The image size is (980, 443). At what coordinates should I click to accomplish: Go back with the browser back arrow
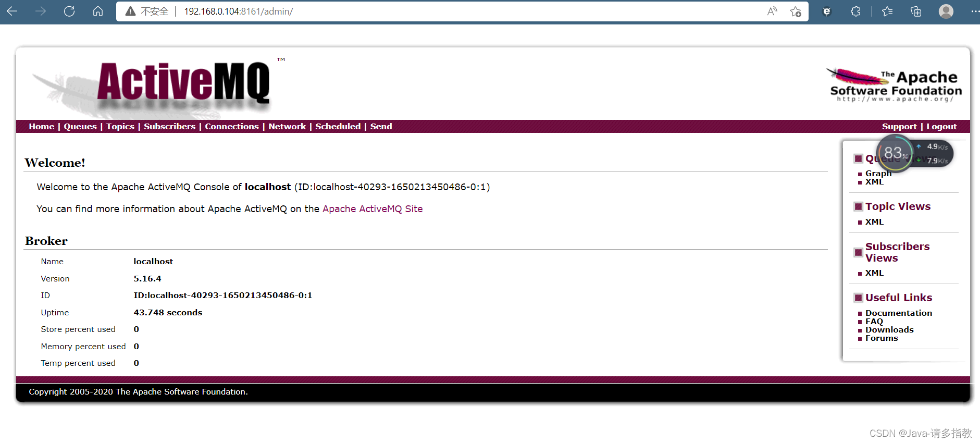tap(12, 11)
